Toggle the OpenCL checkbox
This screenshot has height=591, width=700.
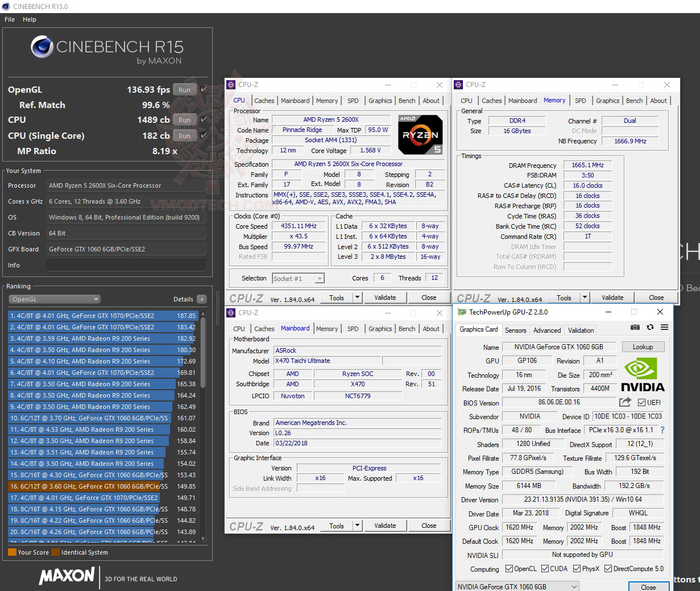pos(508,569)
